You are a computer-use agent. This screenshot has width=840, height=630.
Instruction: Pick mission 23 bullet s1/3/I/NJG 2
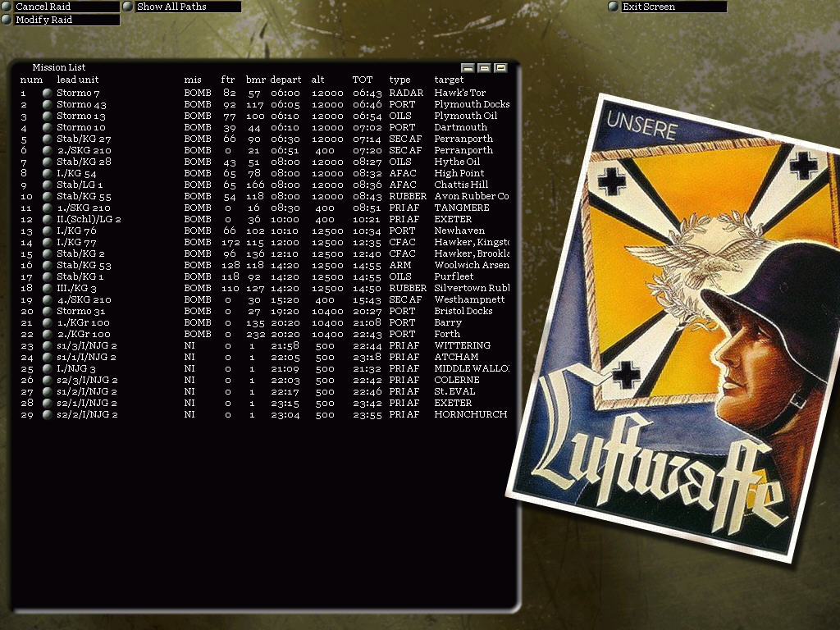click(x=47, y=345)
